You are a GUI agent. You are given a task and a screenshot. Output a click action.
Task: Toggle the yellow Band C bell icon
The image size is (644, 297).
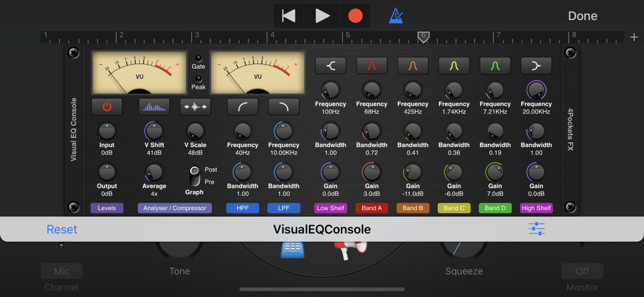click(x=454, y=66)
